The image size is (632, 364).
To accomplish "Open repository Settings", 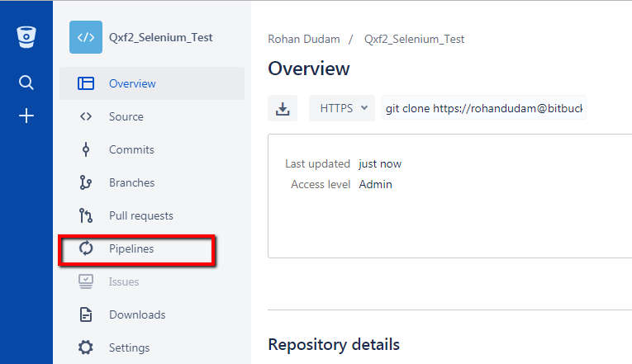I will [152, 347].
